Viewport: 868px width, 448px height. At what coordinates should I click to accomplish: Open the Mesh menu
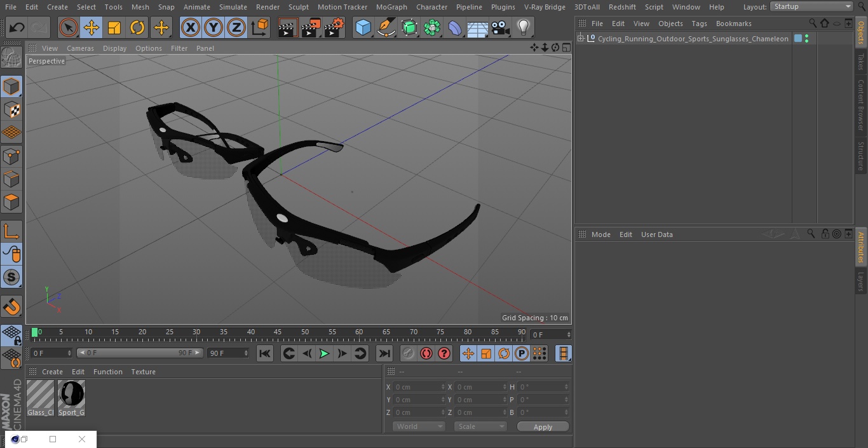tap(140, 7)
